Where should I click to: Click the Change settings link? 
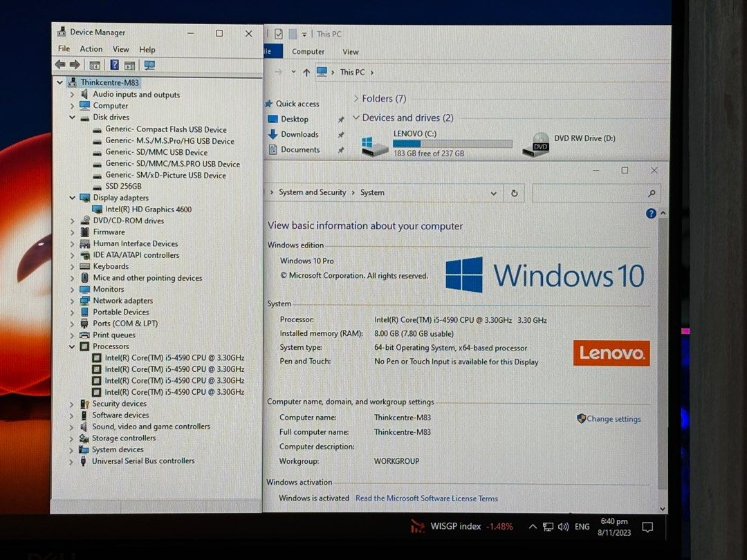[x=614, y=418]
